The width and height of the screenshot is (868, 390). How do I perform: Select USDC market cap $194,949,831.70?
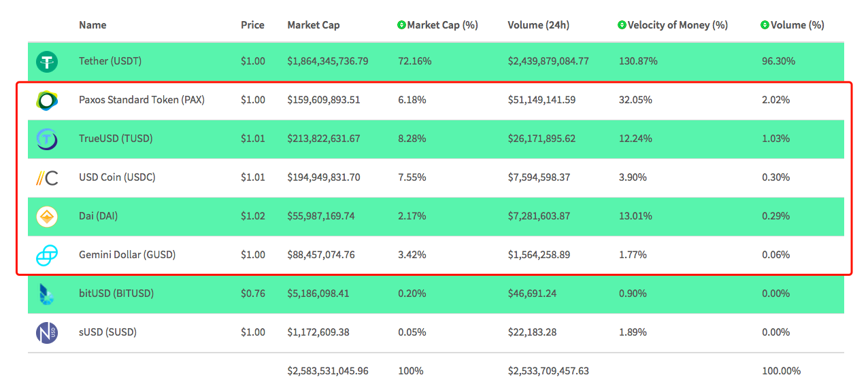tap(324, 177)
